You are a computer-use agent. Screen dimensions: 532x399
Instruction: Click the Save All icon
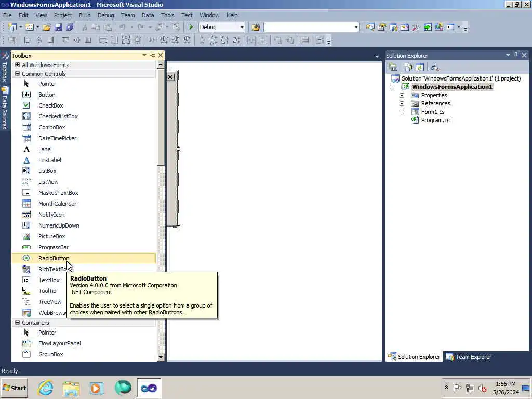tap(70, 27)
